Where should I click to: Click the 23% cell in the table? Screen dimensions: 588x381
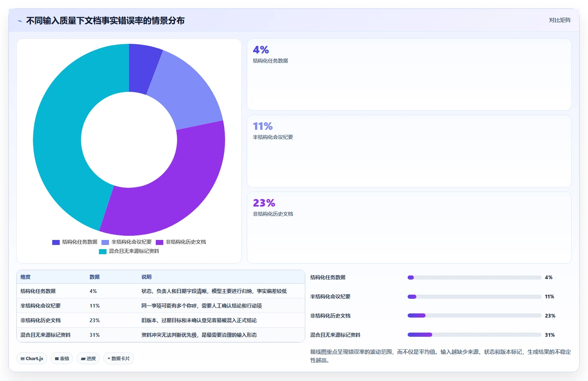94,320
